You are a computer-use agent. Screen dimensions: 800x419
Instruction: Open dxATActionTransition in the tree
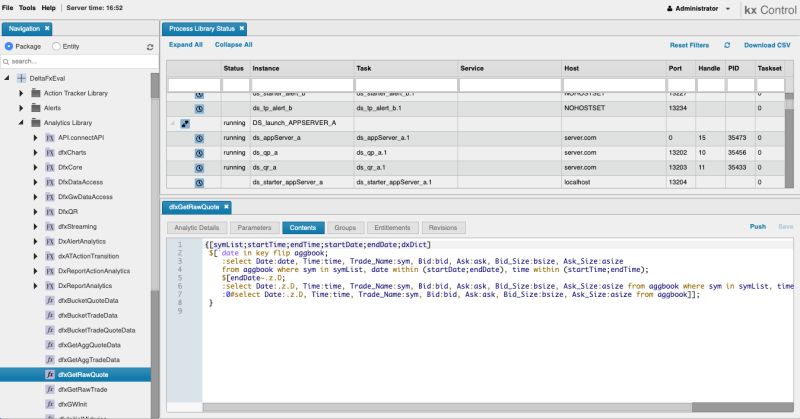coord(88,256)
